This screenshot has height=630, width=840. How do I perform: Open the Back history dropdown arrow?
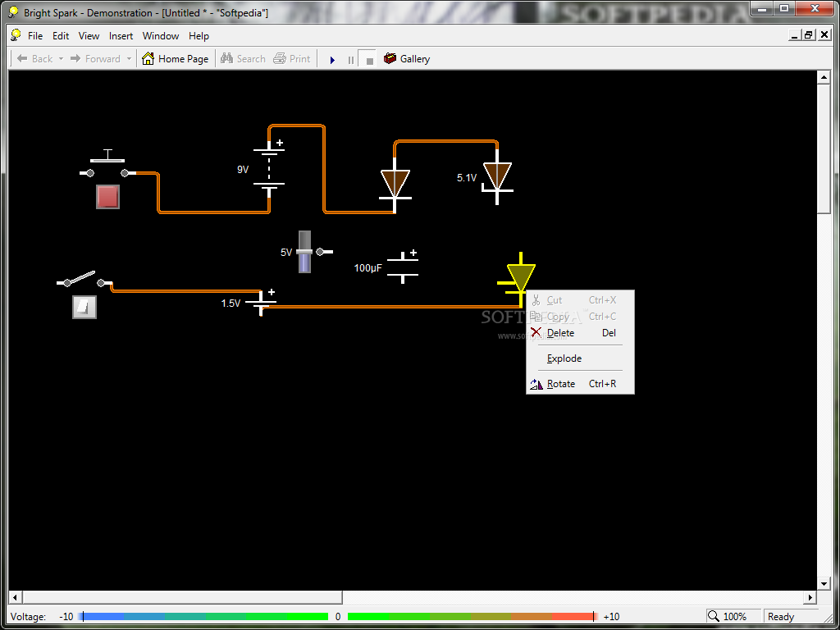(x=61, y=59)
